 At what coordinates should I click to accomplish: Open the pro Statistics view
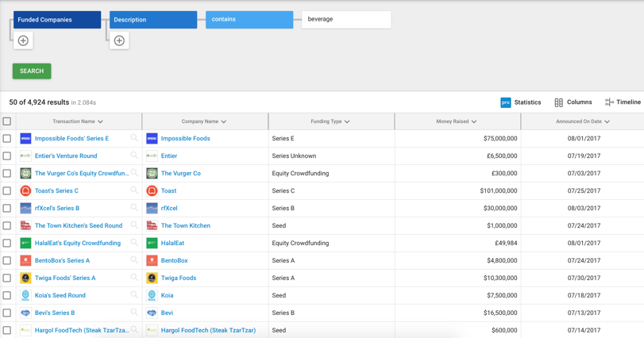click(520, 102)
